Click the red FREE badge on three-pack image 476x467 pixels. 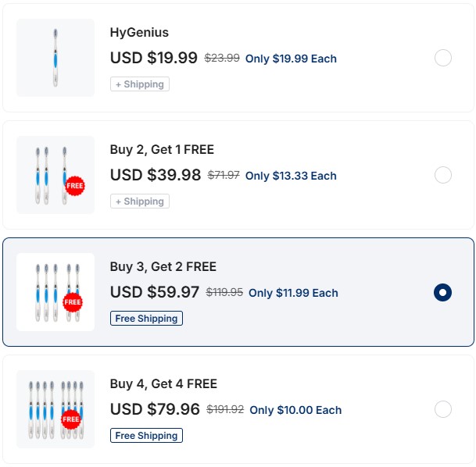point(74,187)
